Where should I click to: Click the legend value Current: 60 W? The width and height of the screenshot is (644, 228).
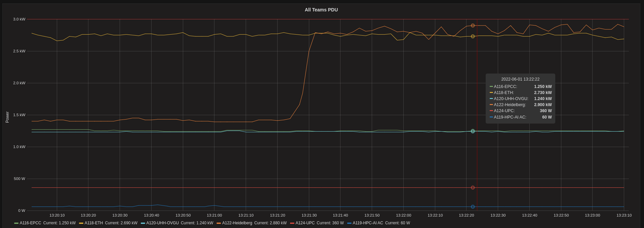tap(398, 223)
